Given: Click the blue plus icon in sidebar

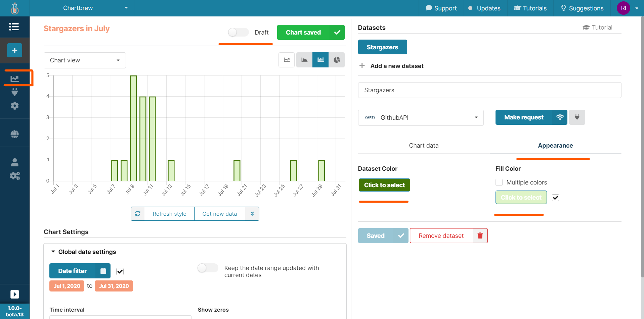Looking at the screenshot, I should coord(15,50).
